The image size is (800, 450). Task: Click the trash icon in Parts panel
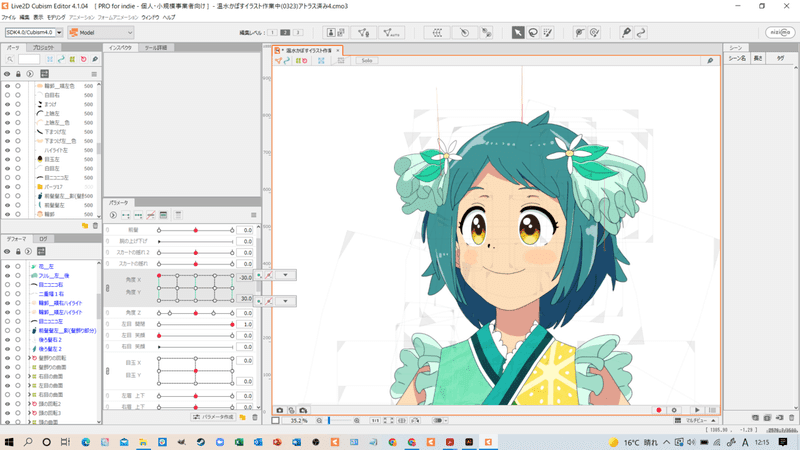point(95,226)
